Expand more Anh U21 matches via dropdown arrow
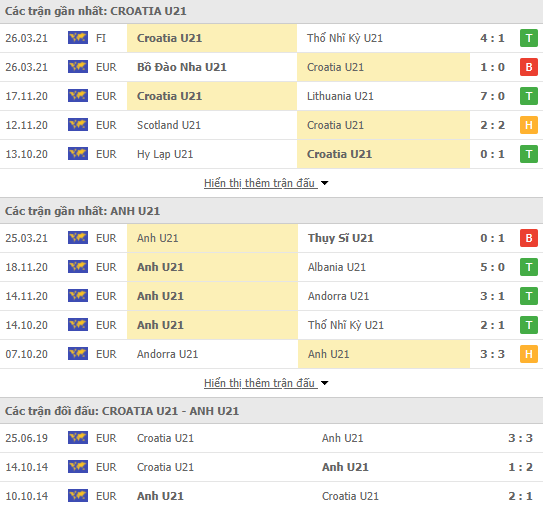Viewport: 543px width, 508px height. [324, 383]
